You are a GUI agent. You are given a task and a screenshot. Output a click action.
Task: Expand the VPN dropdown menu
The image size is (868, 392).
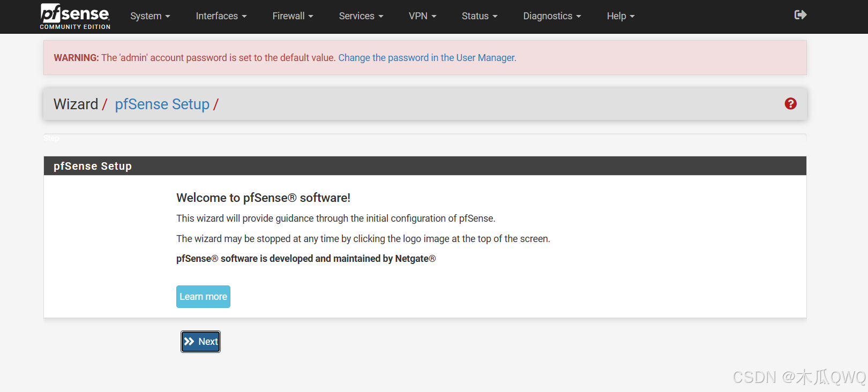[423, 16]
